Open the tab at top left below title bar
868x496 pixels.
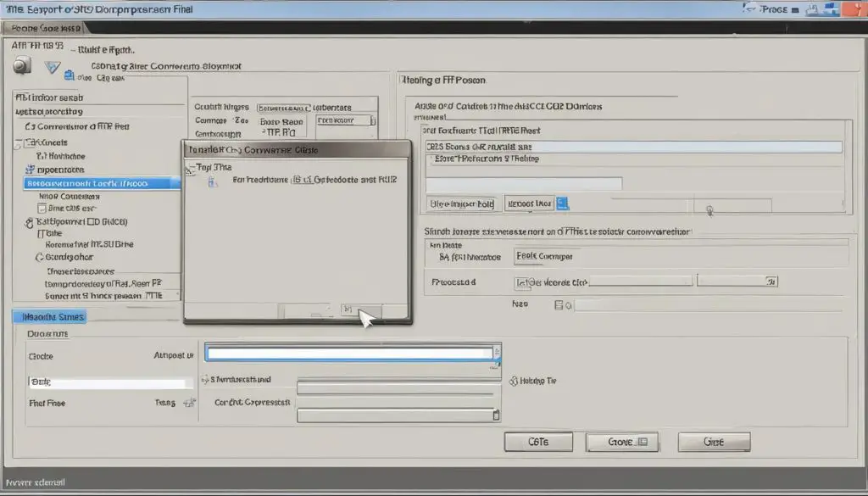click(x=46, y=28)
